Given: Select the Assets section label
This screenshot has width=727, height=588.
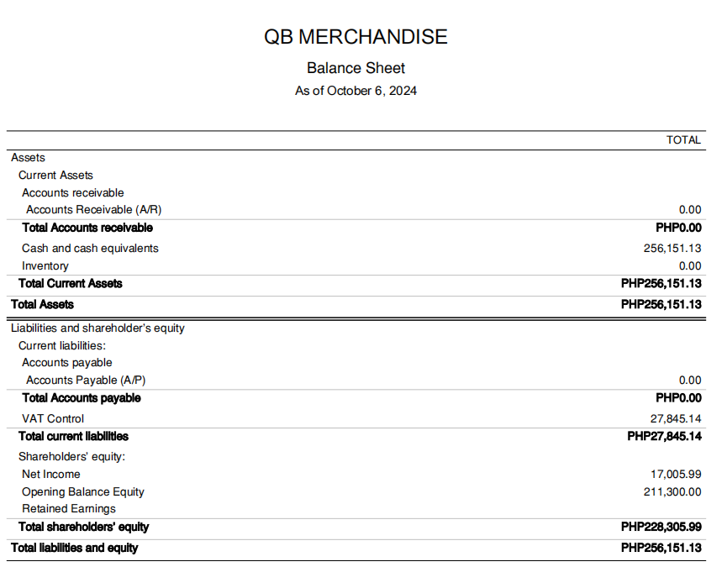Looking at the screenshot, I should coord(28,158).
